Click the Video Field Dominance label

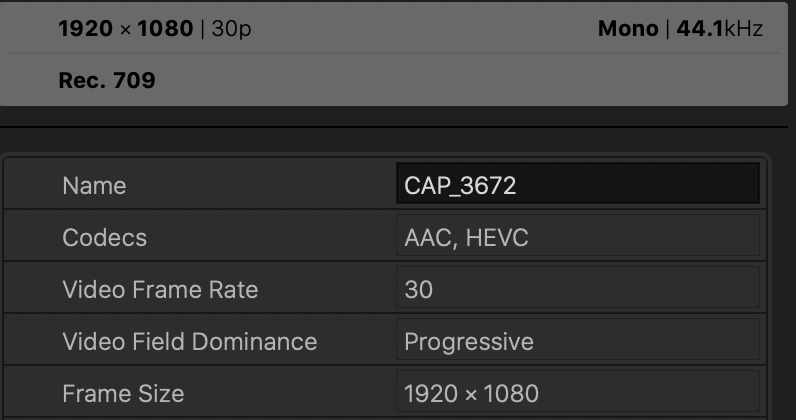coord(189,341)
